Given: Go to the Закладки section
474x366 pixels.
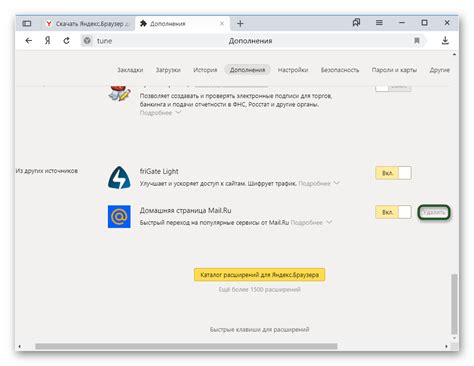Looking at the screenshot, I should [130, 70].
